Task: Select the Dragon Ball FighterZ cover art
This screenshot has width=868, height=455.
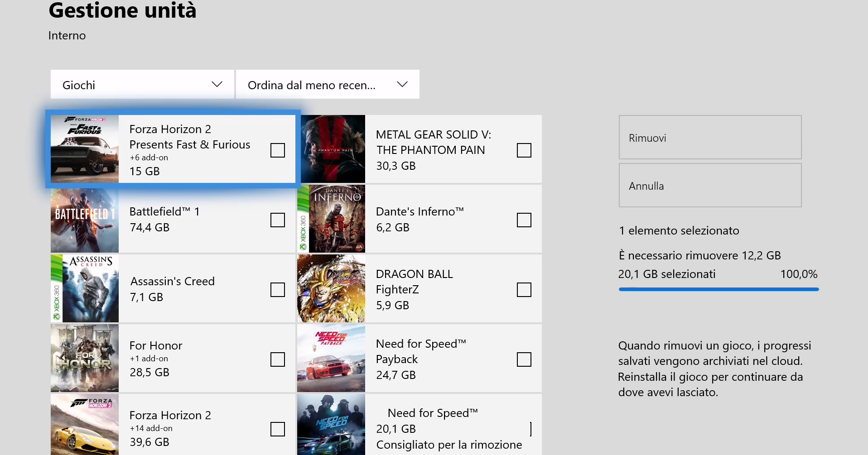Action: 331,288
